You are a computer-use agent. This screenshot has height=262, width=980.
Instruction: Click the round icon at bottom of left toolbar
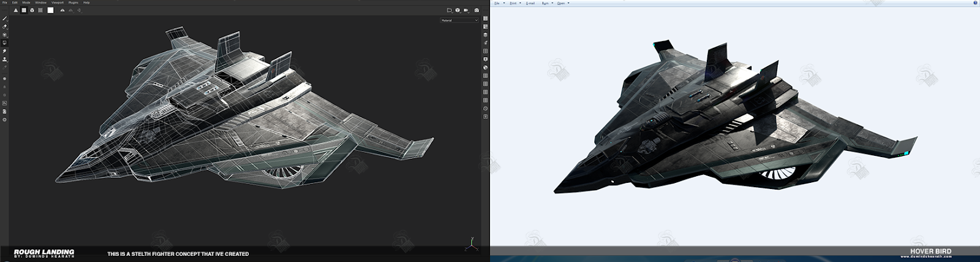[5, 120]
